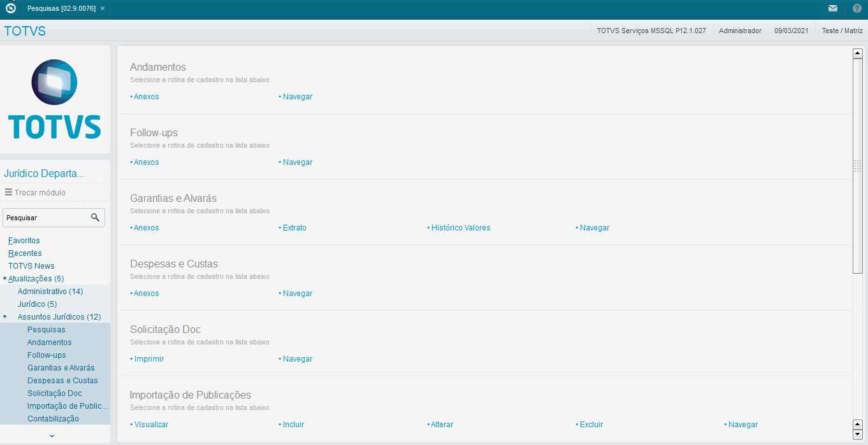Click TOTVS Serviços MSSQL P12.1.027 status
Image resolution: width=868 pixels, height=445 pixels.
(651, 31)
